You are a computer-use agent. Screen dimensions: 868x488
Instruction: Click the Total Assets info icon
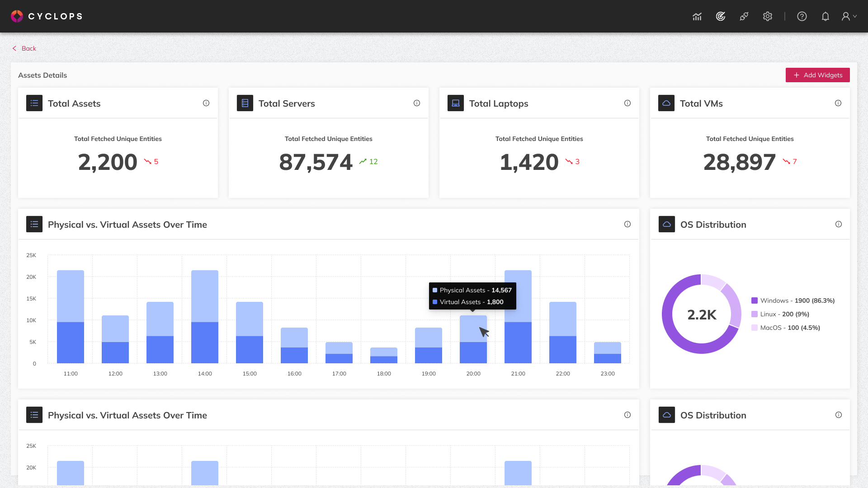(206, 103)
